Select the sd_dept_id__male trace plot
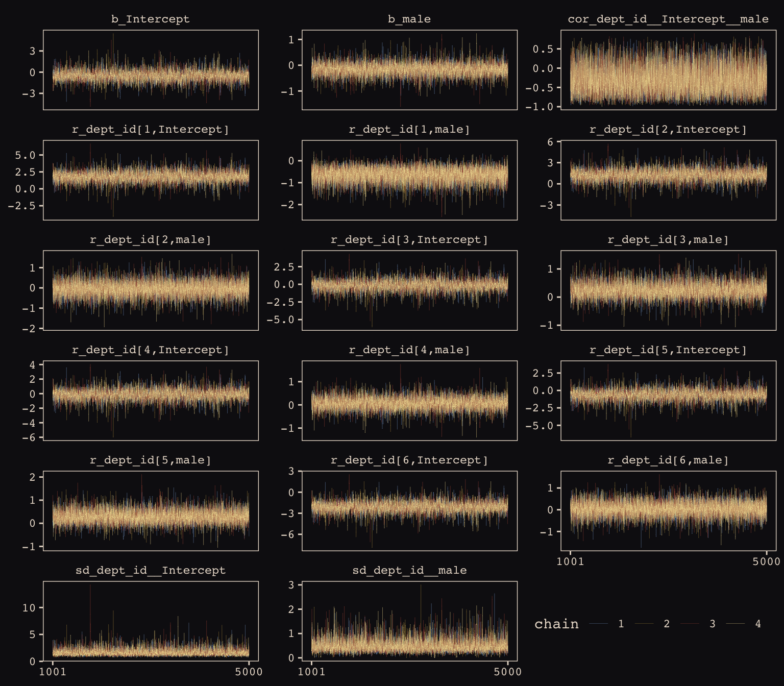Viewport: 784px width, 686px height. point(409,621)
